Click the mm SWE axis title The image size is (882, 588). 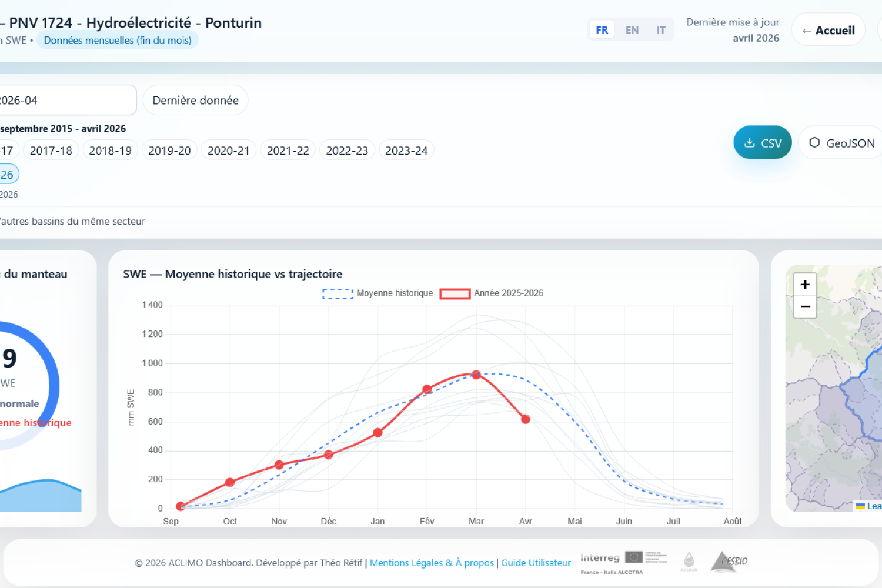point(131,407)
